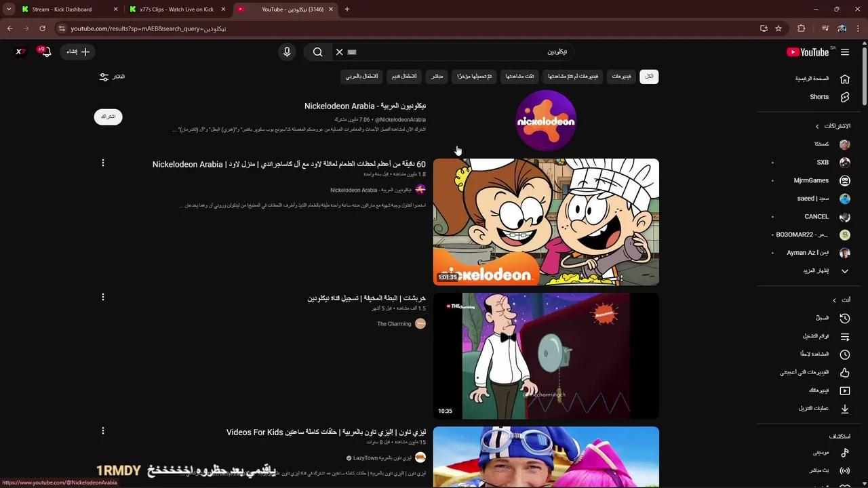The height and width of the screenshot is (488, 868).
Task: Open Watch Later clock icon
Action: point(845,354)
